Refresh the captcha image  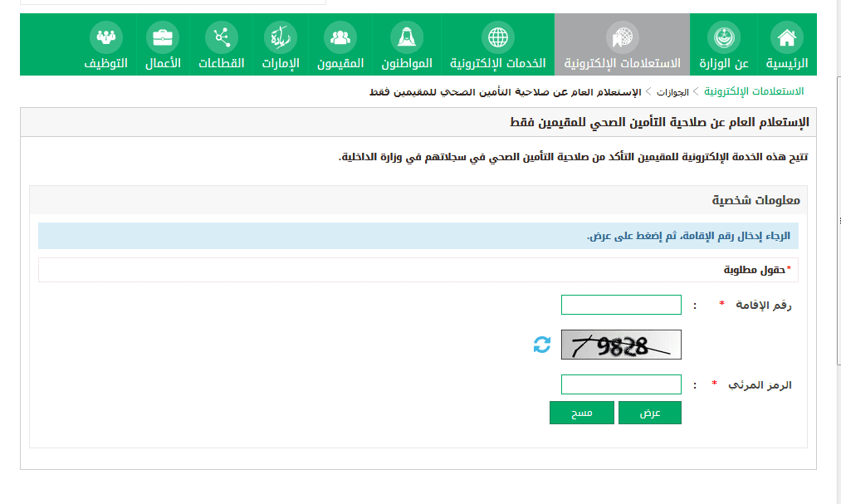coord(540,344)
